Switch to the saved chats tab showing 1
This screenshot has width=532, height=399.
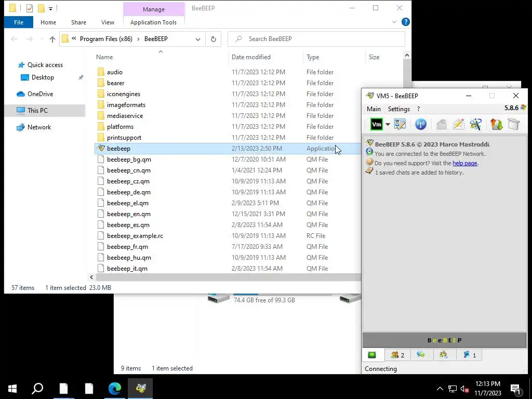pos(469,355)
